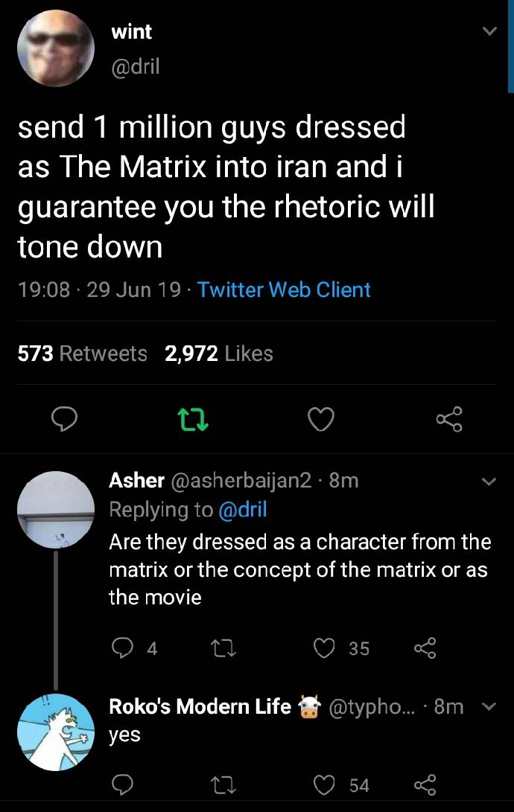The height and width of the screenshot is (812, 514).
Task: Open dropdown menu on dril's tweet
Action: coord(489,32)
